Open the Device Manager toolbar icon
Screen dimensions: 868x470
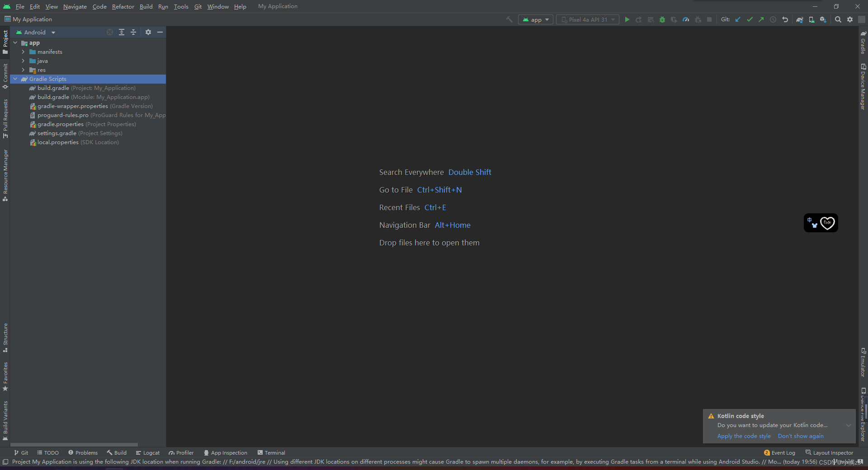811,19
